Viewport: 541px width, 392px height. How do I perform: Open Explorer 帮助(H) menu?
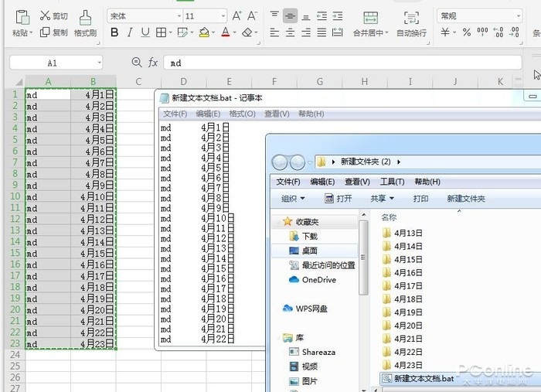(427, 182)
